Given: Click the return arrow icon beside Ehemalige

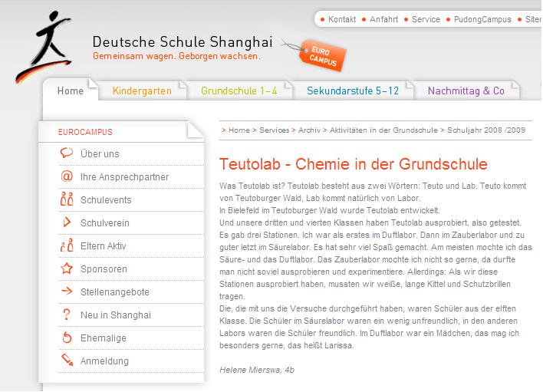Looking at the screenshot, I should pyautogui.click(x=67, y=338).
